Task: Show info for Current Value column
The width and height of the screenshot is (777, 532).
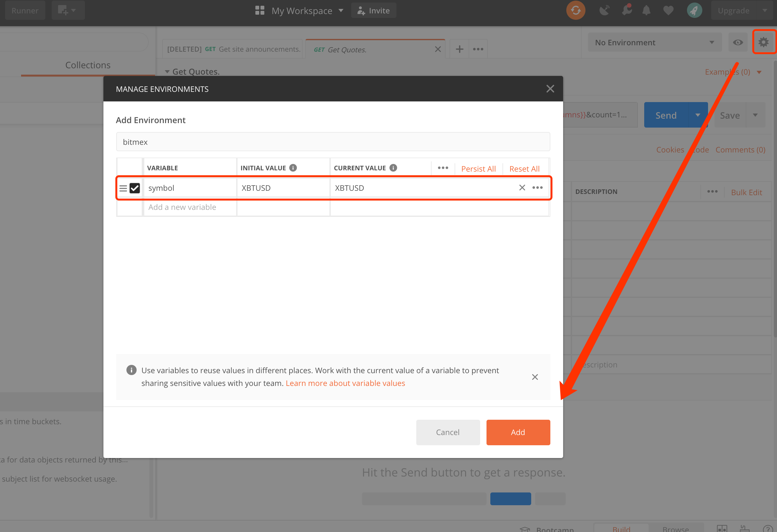Action: click(x=393, y=168)
